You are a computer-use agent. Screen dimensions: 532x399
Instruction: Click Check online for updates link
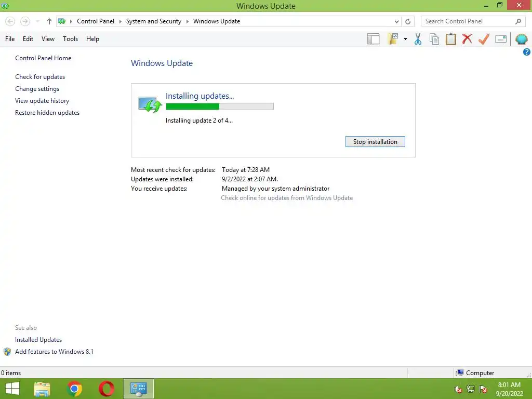[287, 198]
